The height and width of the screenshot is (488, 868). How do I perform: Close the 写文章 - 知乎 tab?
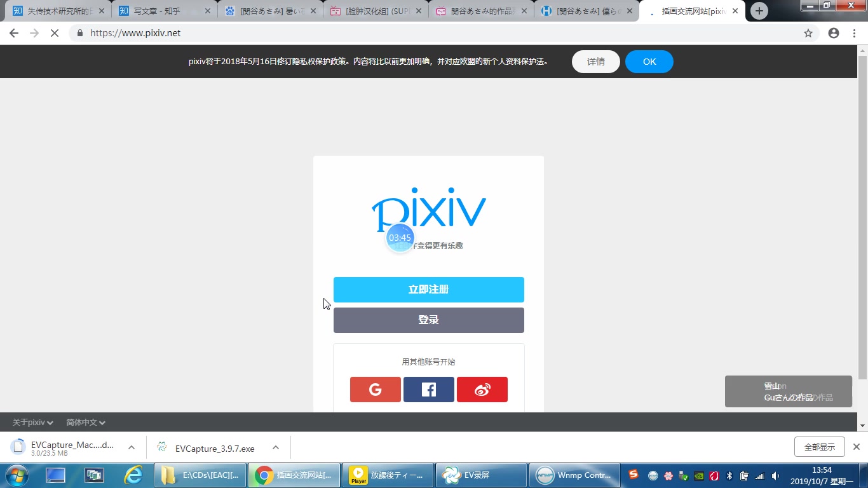(x=207, y=11)
